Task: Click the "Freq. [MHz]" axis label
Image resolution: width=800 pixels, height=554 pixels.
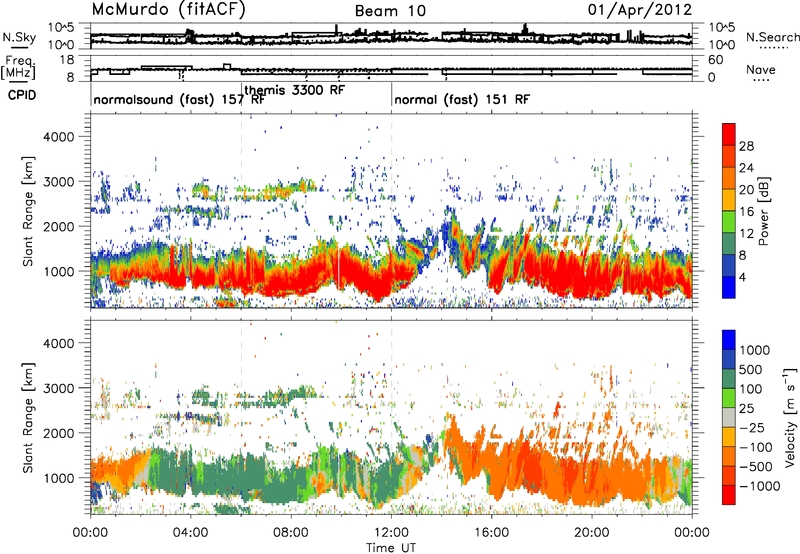Action: (19, 67)
